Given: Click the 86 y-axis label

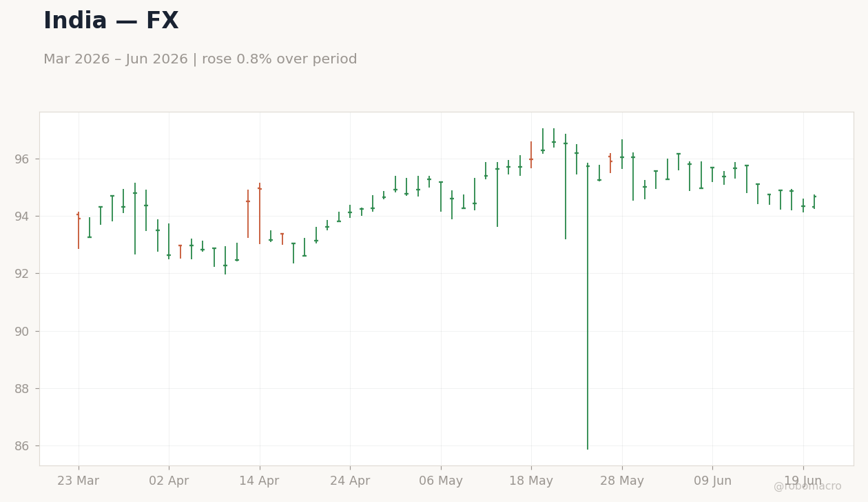Looking at the screenshot, I should point(22,446).
